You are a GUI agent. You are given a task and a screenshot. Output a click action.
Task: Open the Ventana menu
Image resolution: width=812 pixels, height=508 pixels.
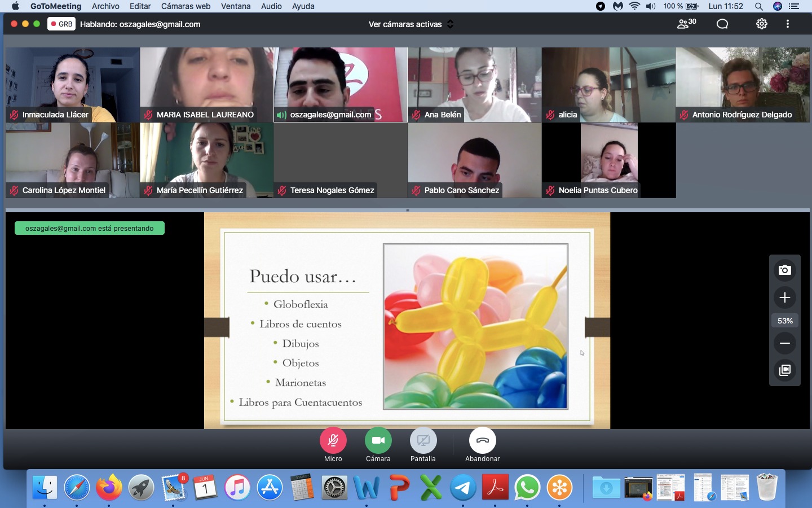[236, 6]
